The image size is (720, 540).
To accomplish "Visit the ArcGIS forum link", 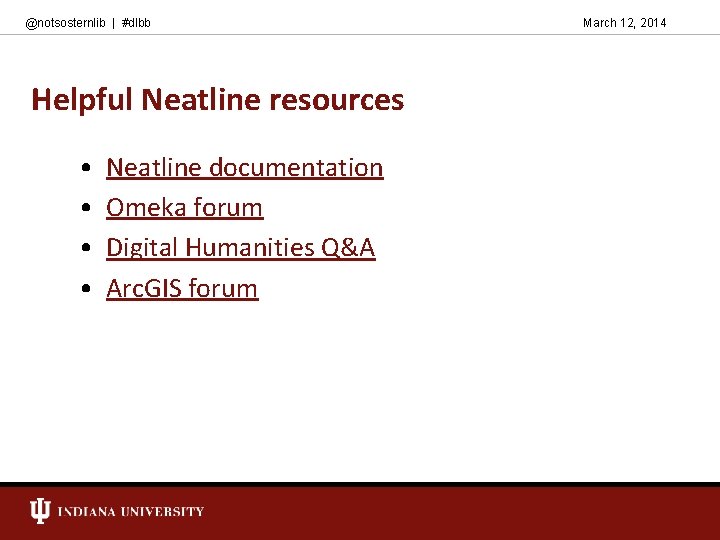I will point(182,288).
